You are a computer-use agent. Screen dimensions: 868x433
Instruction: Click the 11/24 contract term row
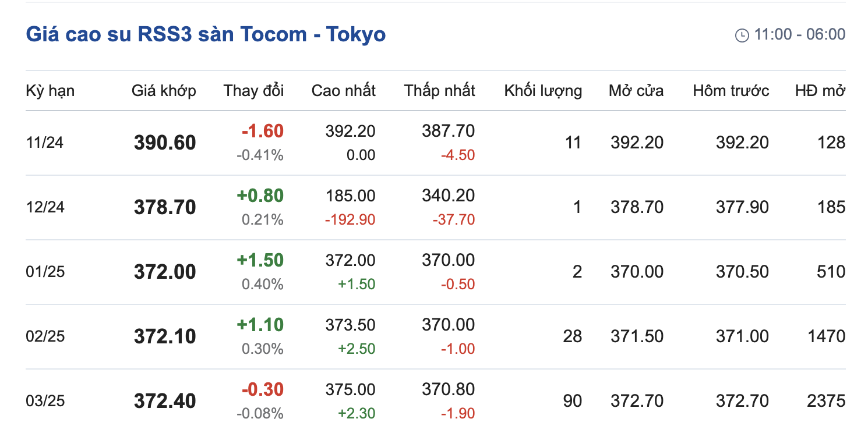[x=44, y=143]
